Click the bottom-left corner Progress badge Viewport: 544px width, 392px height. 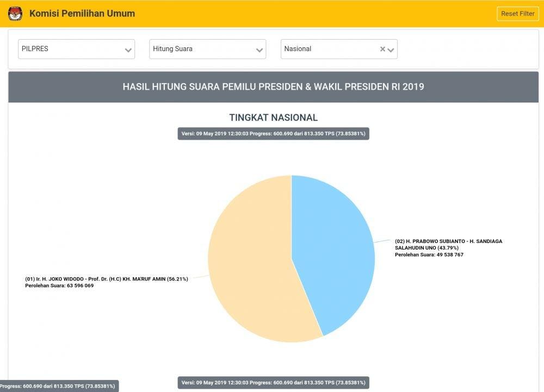click(x=58, y=386)
